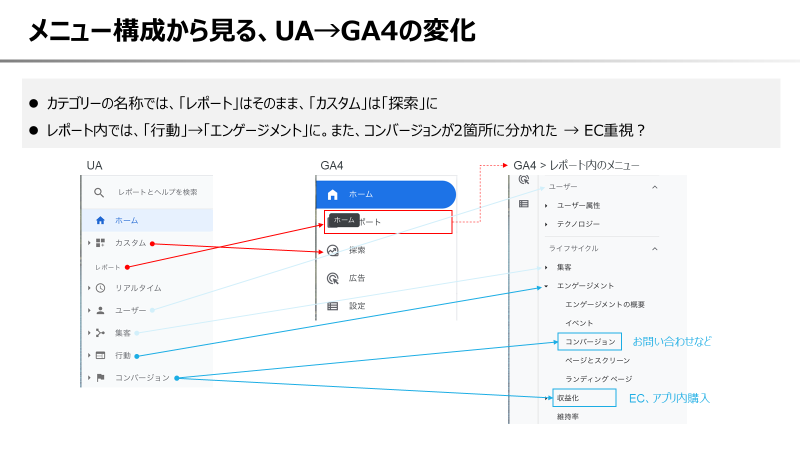This screenshot has height=450, width=800.
Task: Click the table icon beside 設定
Action: pos(333,306)
